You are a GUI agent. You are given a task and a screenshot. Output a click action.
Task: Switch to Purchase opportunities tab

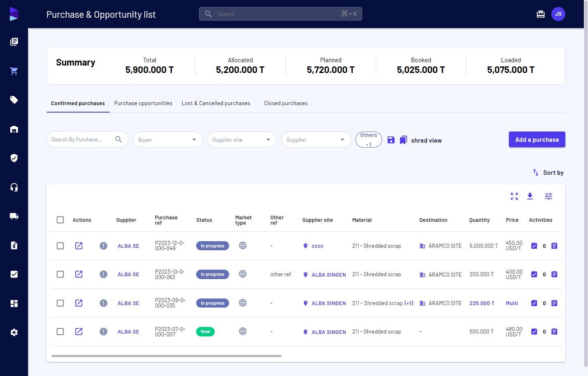coord(143,103)
